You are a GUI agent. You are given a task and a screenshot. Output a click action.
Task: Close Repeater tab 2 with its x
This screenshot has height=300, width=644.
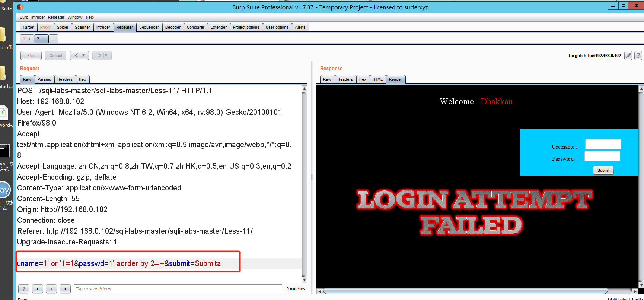click(43, 39)
